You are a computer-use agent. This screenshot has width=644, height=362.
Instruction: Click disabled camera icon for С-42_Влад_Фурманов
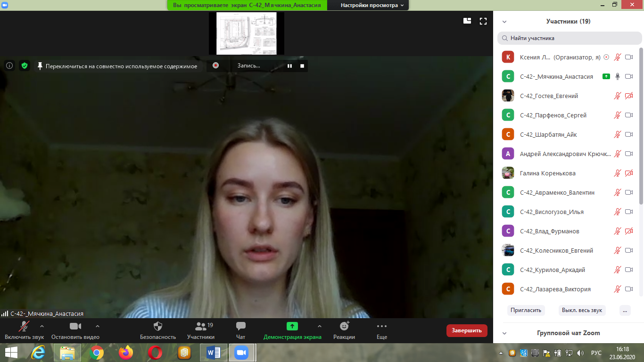point(629,231)
